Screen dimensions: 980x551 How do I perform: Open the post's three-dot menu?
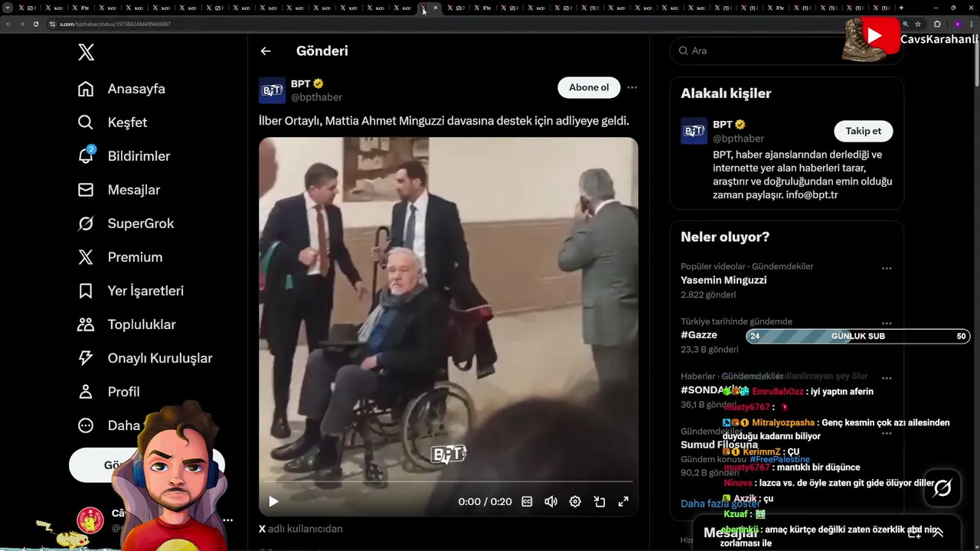(x=632, y=87)
